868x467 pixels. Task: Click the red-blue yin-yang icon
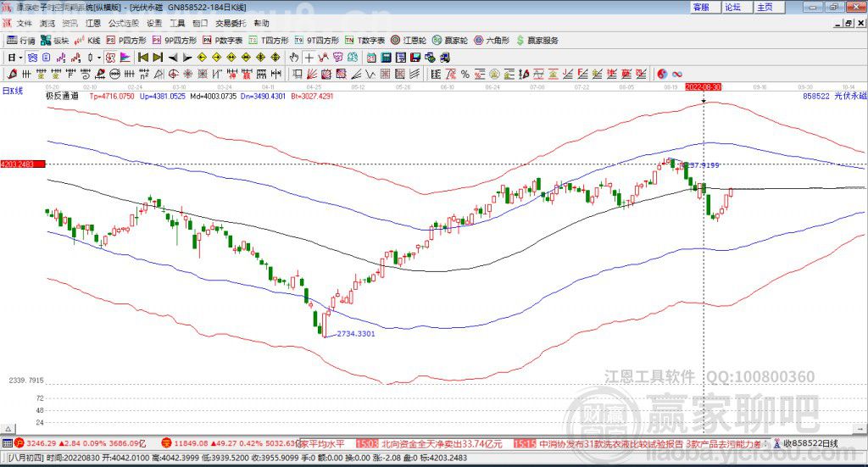coord(662,74)
